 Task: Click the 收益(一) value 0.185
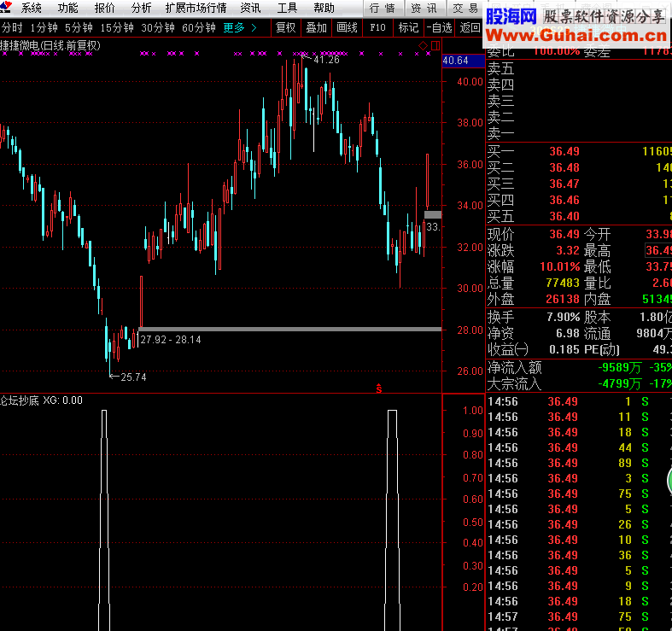pos(564,350)
